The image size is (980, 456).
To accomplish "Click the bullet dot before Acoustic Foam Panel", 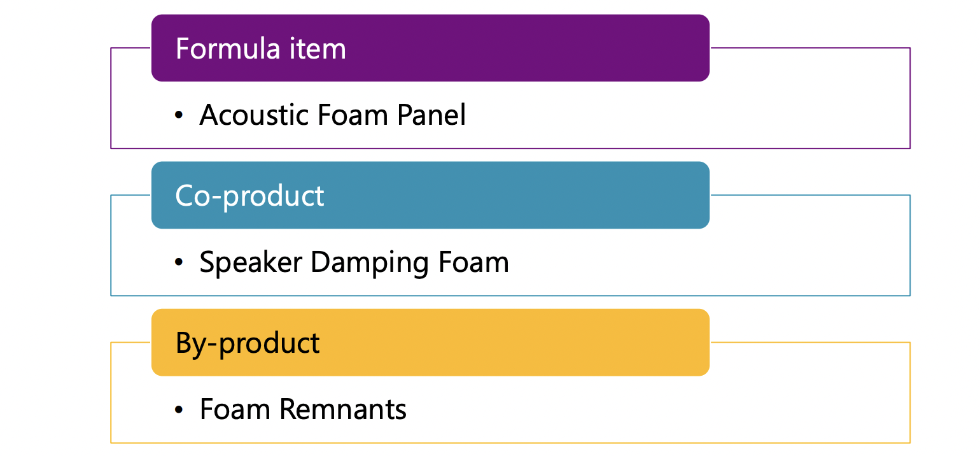I will click(179, 115).
